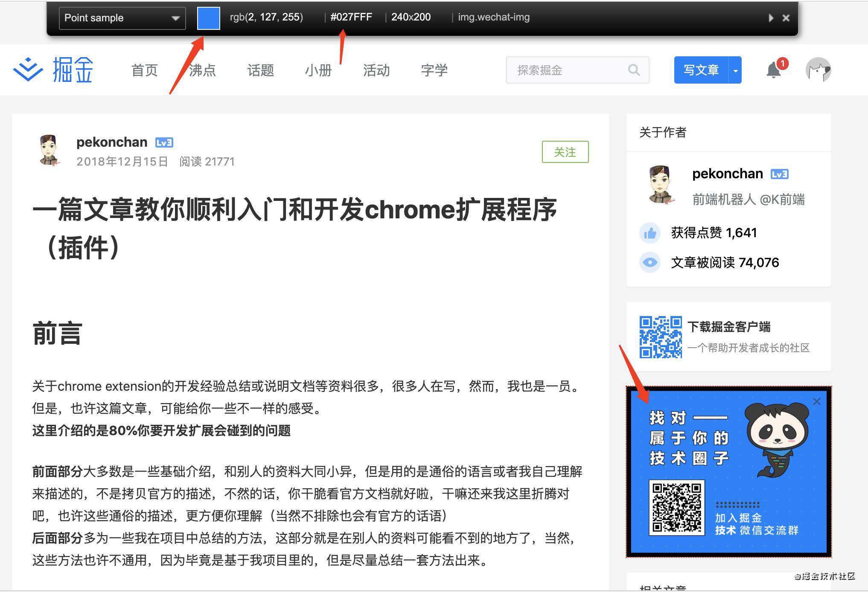The height and width of the screenshot is (592, 868).
Task: Click the 关于作者 panel header
Action: point(663,133)
